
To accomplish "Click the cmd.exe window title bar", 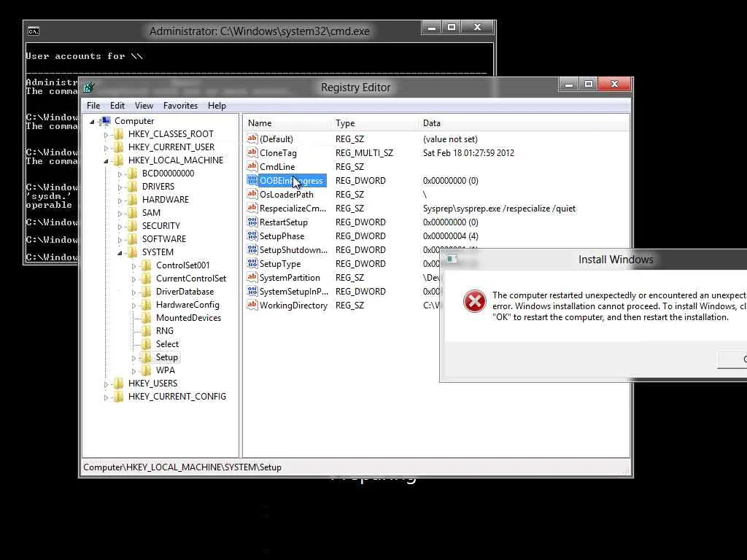I will pos(259,31).
